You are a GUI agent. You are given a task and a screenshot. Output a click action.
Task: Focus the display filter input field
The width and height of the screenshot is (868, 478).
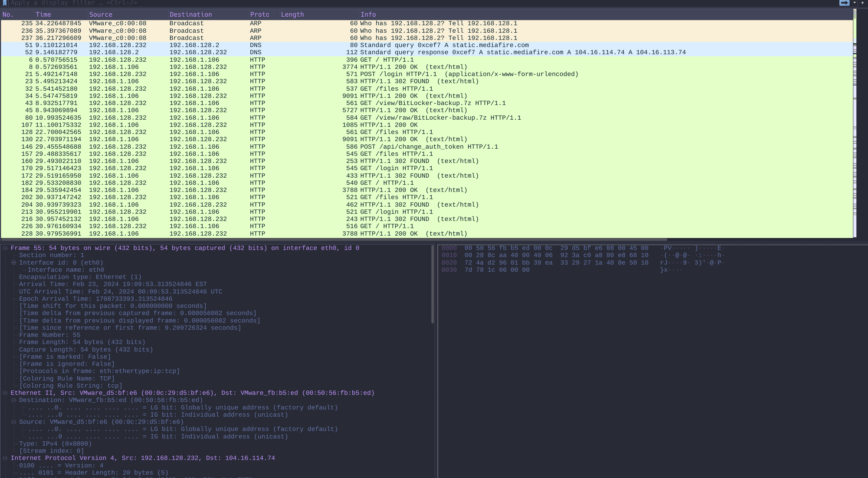click(409, 3)
